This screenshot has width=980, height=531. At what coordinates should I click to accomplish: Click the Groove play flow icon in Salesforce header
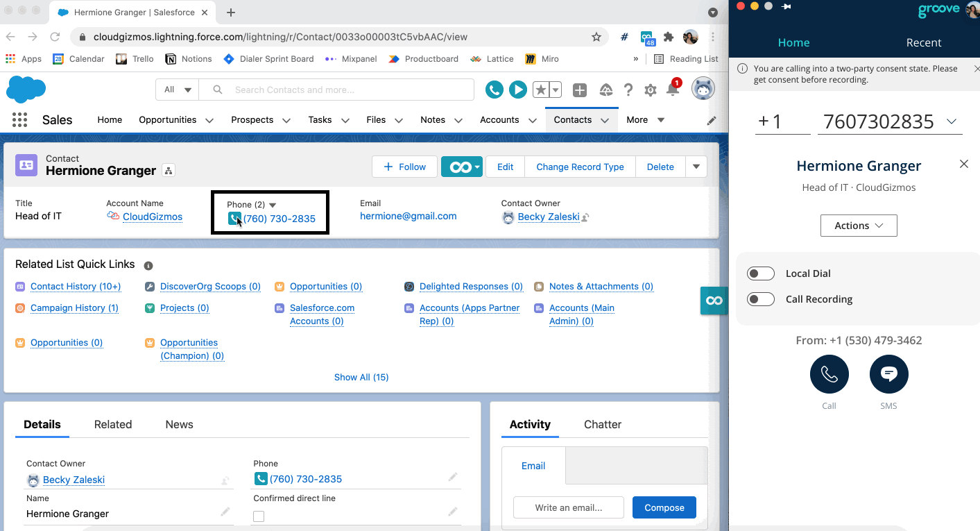click(517, 90)
